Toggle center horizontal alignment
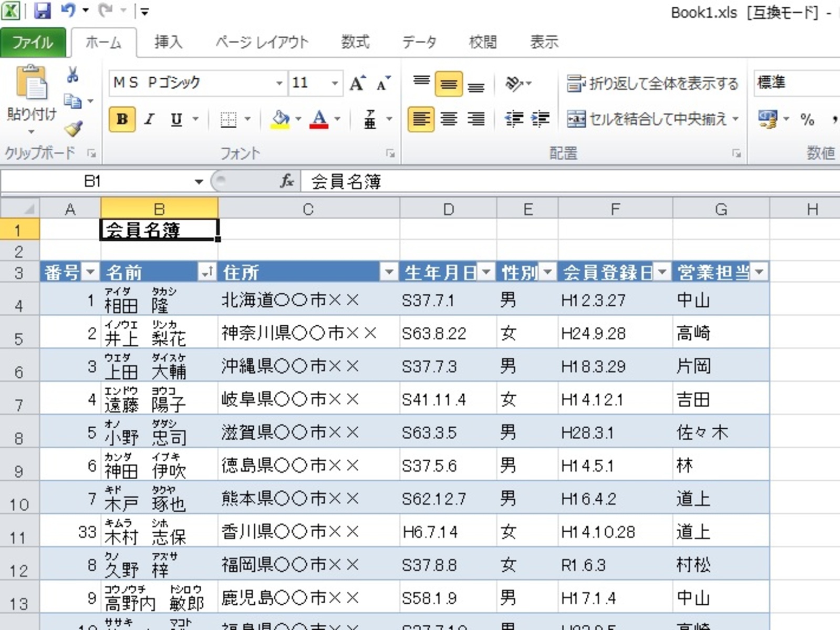 (x=448, y=119)
